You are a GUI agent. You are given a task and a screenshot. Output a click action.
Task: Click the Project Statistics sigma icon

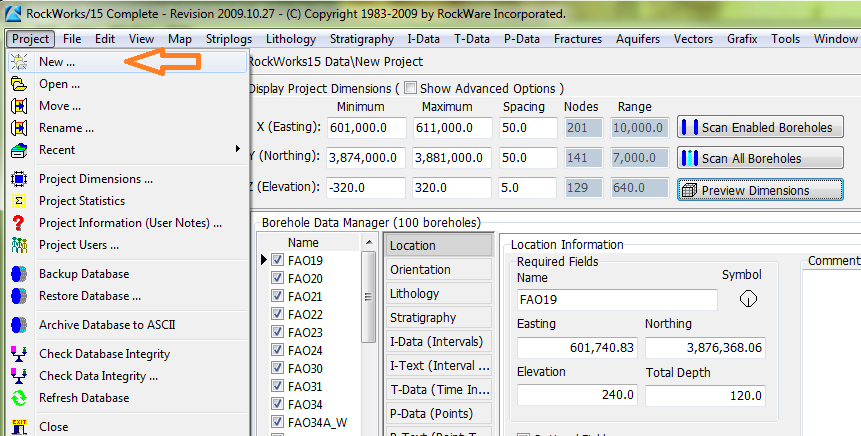tap(19, 201)
